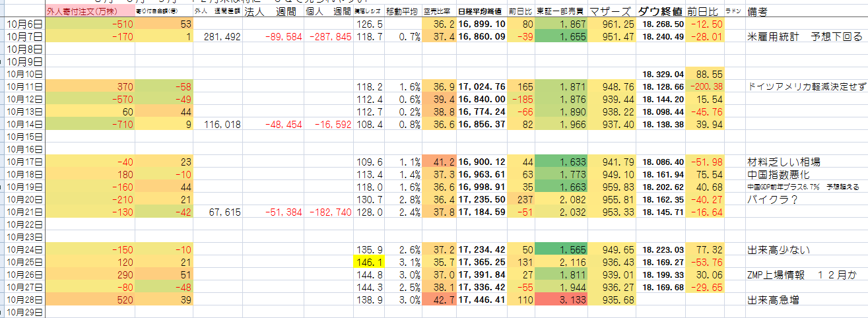The image size is (868, 318).
Task: Select the 東証一部売買 header cell
Action: 561,13
